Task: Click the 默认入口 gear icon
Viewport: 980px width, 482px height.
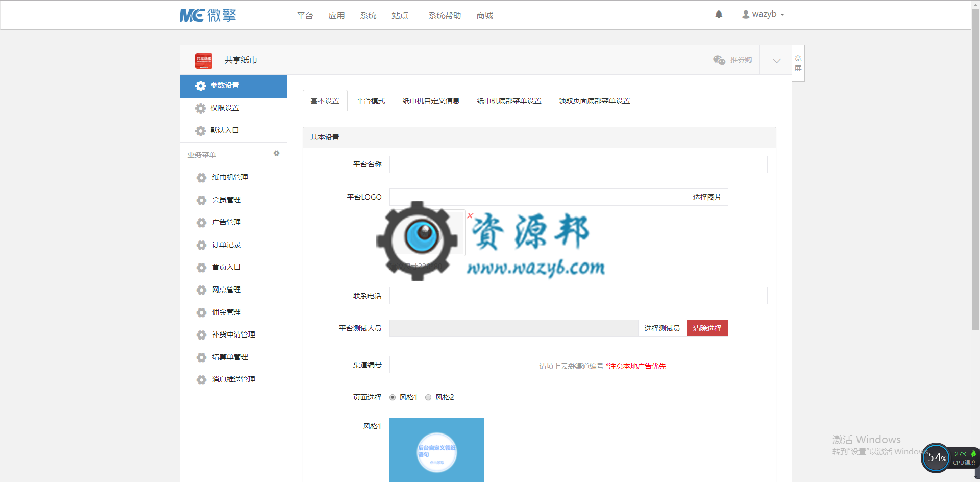Action: point(201,131)
